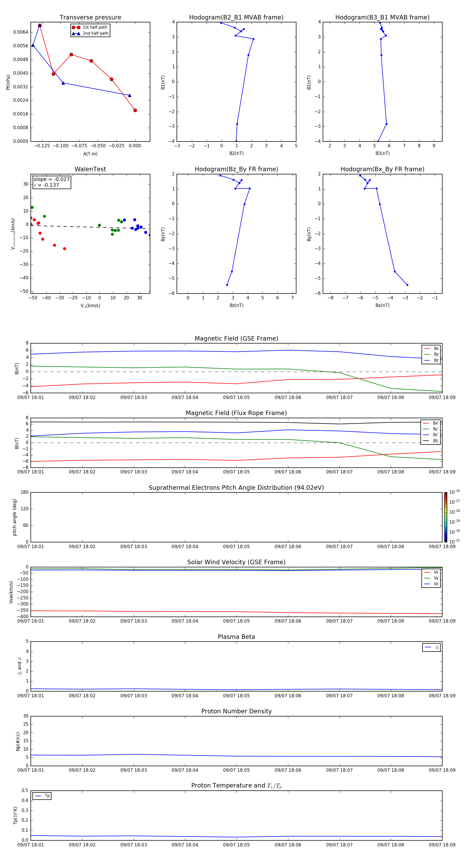Click the 'Plasma Beta' plot title
This screenshot has width=473, height=868.
[x=236, y=637]
